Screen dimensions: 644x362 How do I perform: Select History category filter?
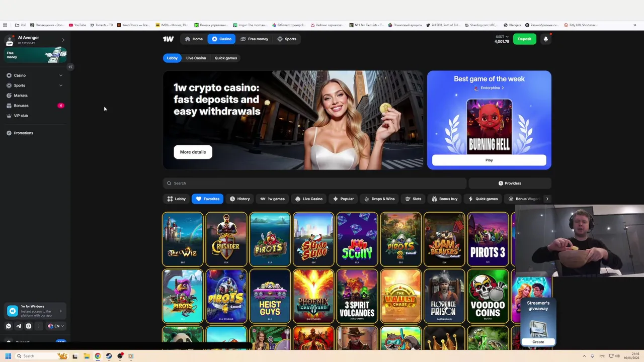pyautogui.click(x=239, y=199)
